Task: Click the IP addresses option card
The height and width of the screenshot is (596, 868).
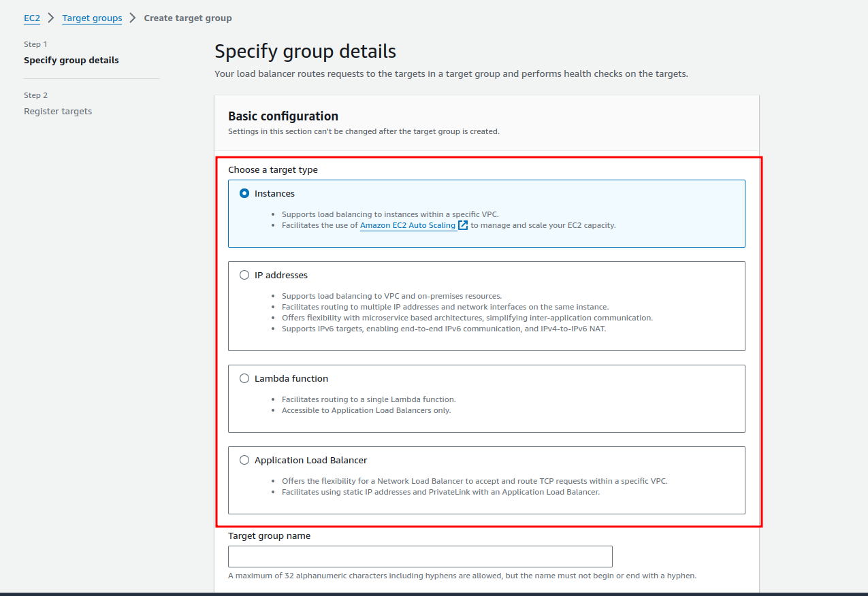Action: [x=486, y=306]
